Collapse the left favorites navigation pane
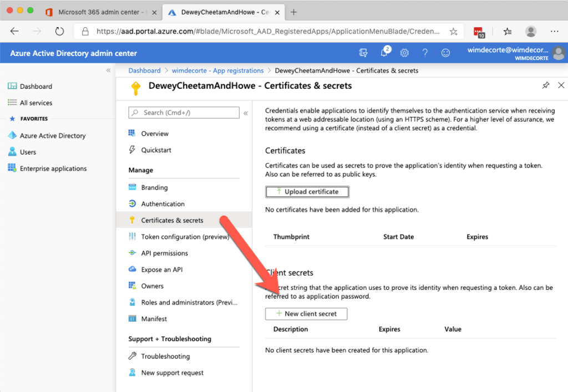This screenshot has height=392, width=568. (x=108, y=70)
